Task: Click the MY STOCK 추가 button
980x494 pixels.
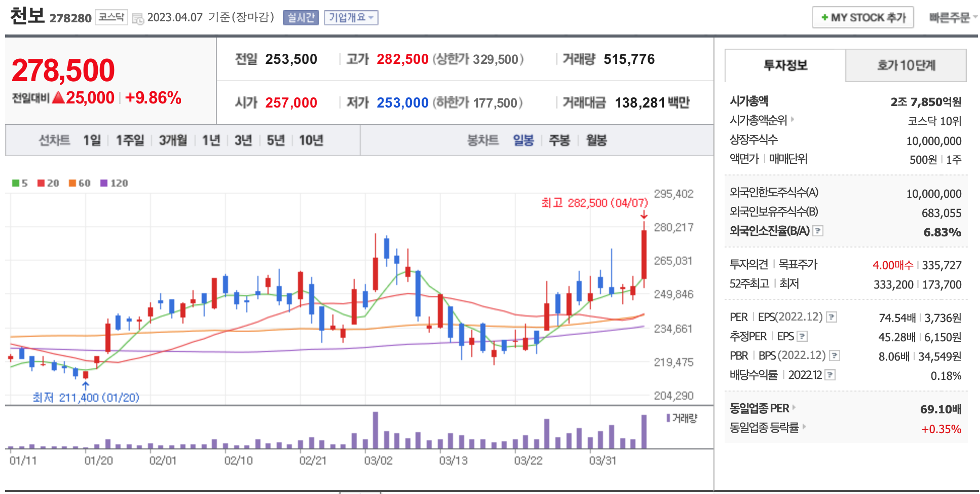Action: point(862,18)
